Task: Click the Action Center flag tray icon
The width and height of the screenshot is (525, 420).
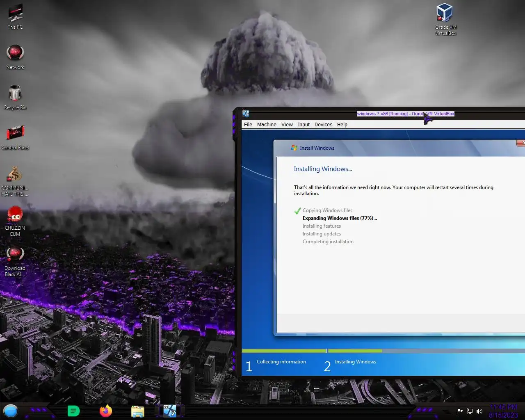Action: [x=459, y=411]
